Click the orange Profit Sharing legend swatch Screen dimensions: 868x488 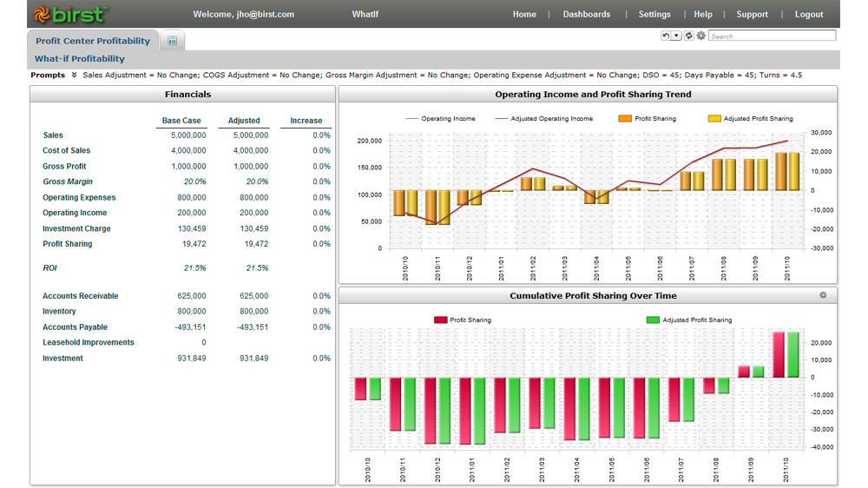tap(624, 118)
